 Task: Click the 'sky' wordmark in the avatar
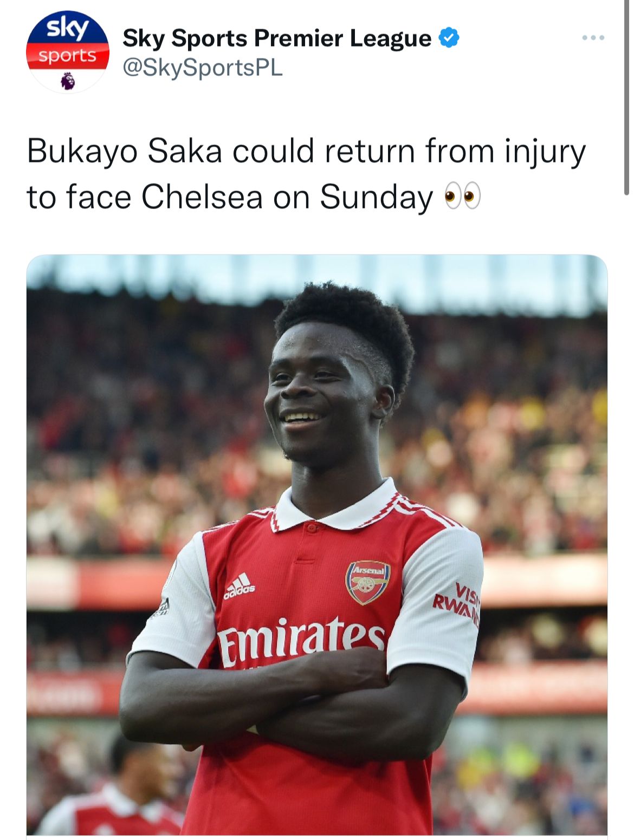click(x=68, y=28)
